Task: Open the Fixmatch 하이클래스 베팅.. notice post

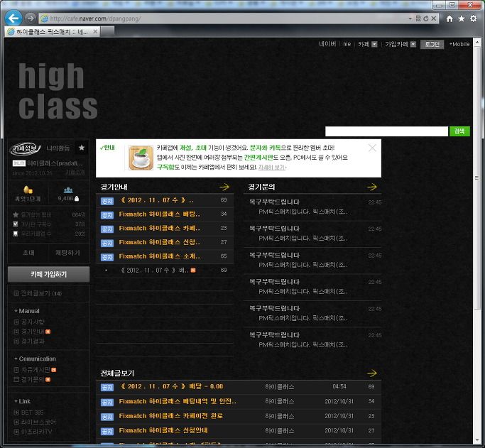Action: [160, 214]
